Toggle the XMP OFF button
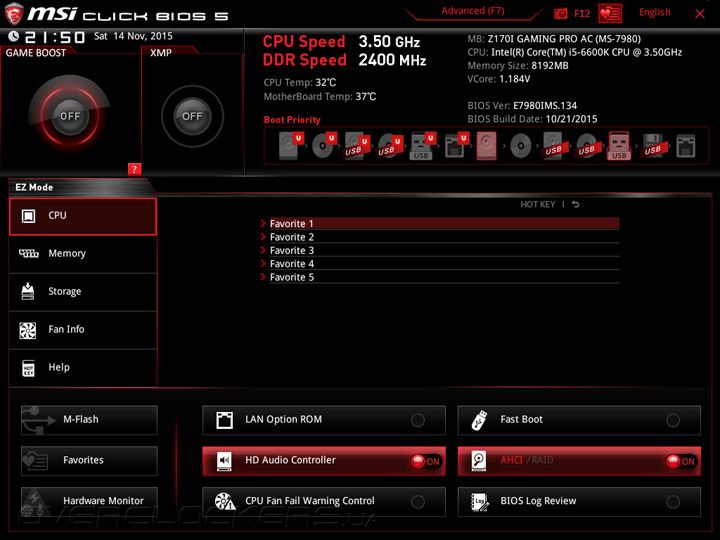The height and width of the screenshot is (540, 720). coord(192,116)
